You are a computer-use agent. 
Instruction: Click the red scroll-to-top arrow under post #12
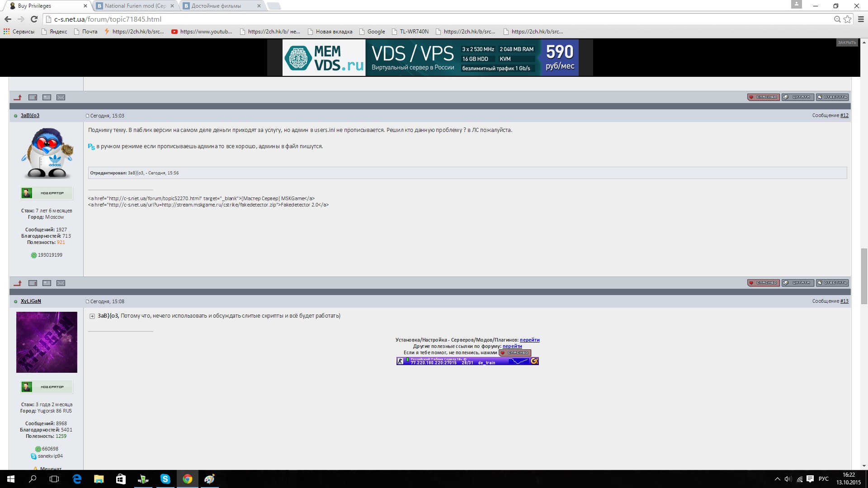pos(18,283)
